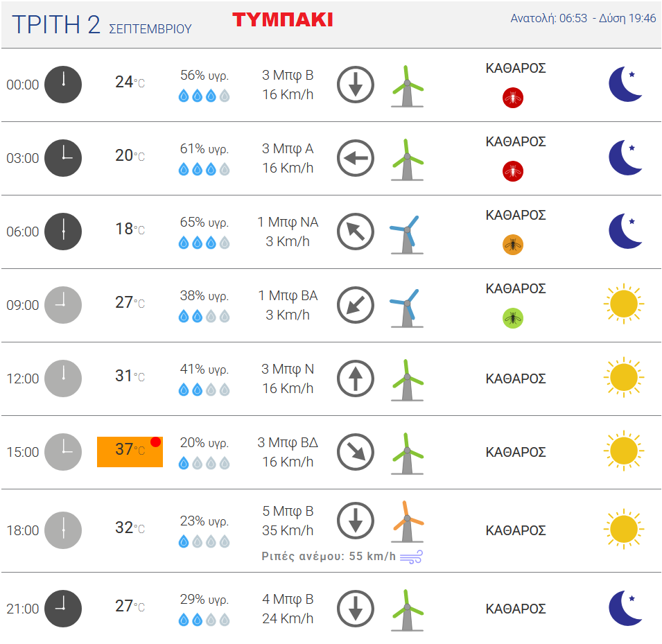Click the orange mosquito icon at 06:00
The width and height of the screenshot is (662, 644).
[x=512, y=245]
